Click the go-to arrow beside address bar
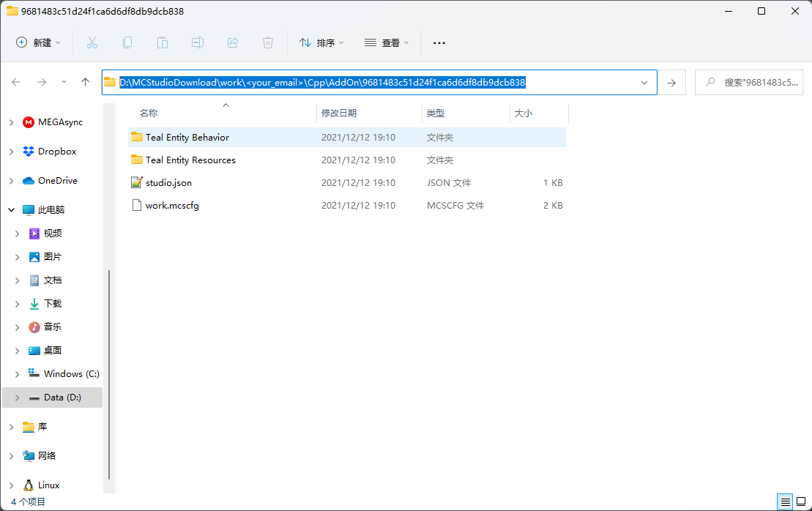Screen dimensions: 812x511 pos(671,83)
